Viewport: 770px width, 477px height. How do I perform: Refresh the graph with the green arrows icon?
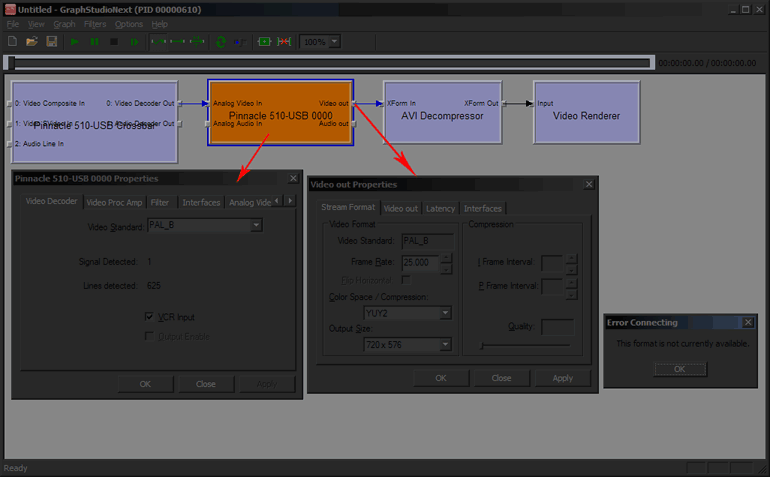[x=220, y=42]
